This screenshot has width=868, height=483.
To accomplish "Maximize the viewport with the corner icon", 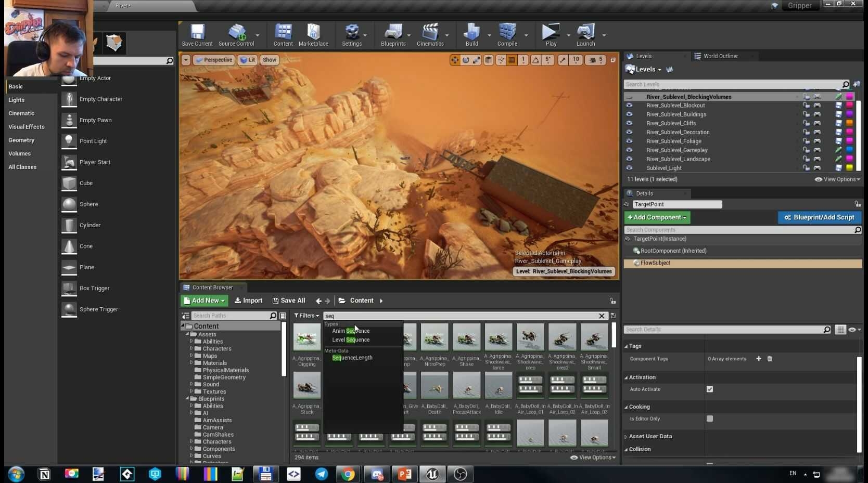I will click(x=613, y=60).
